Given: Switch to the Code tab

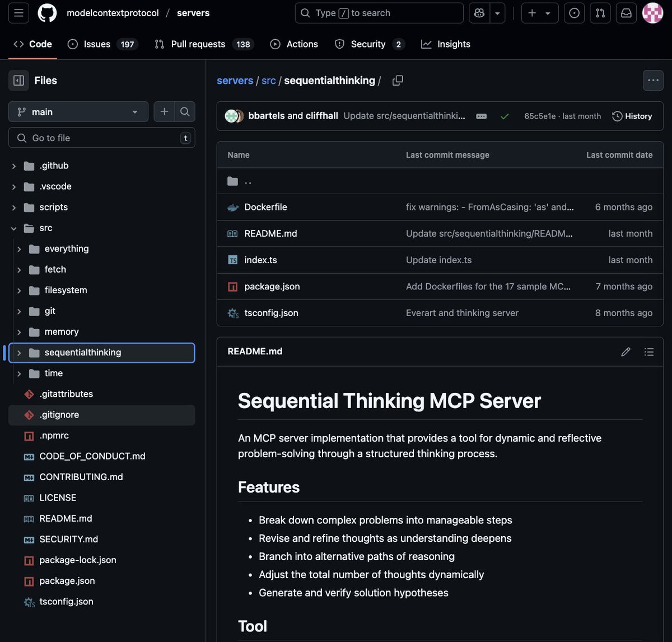Looking at the screenshot, I should (x=33, y=44).
